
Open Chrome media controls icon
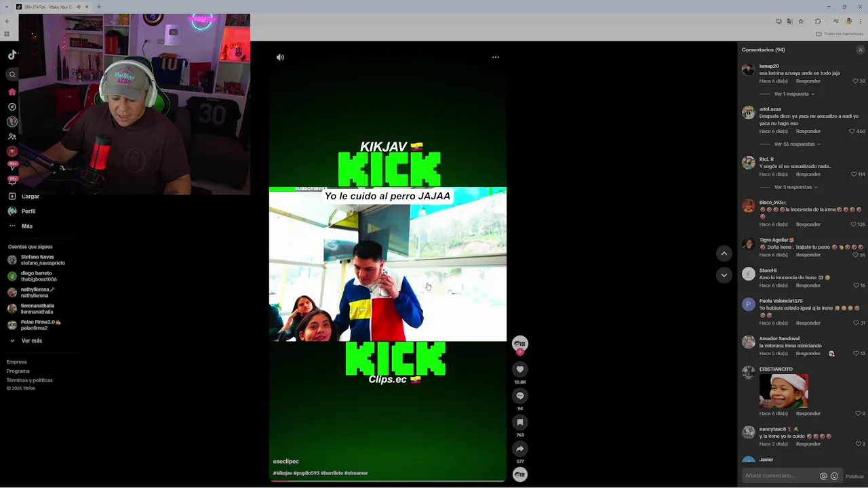835,21
